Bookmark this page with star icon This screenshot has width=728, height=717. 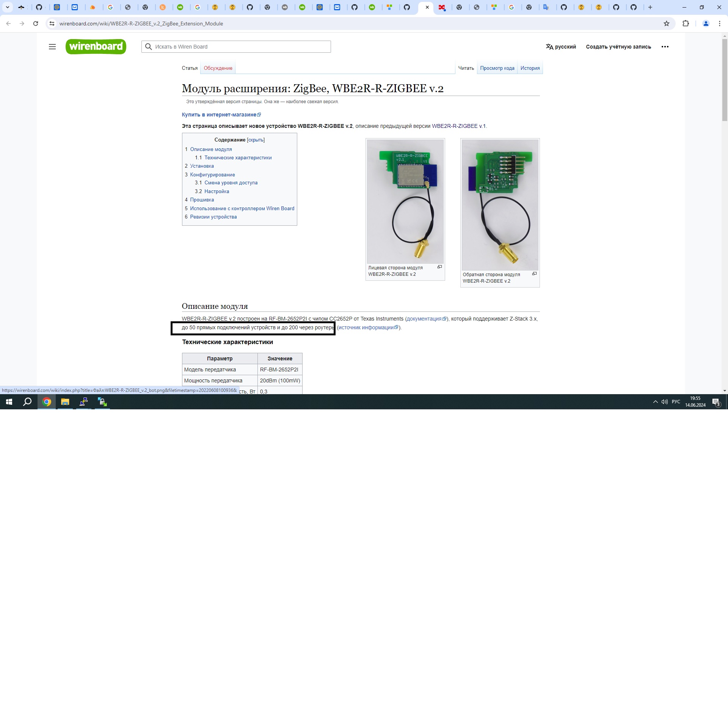(x=667, y=24)
